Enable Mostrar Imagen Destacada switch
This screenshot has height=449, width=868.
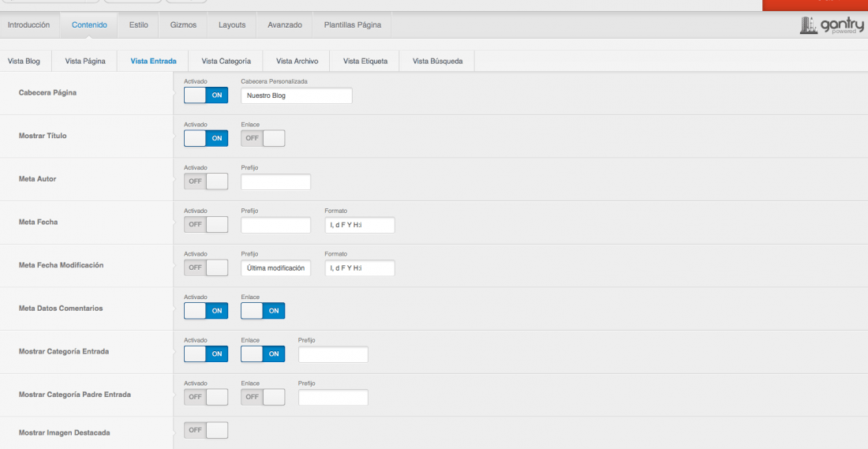[x=206, y=430]
